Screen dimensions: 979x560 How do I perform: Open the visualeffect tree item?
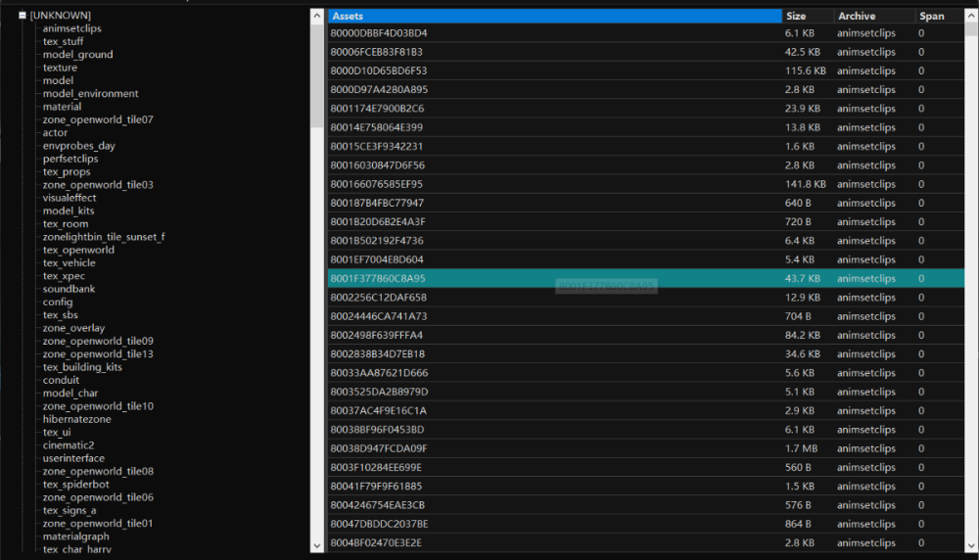(70, 198)
